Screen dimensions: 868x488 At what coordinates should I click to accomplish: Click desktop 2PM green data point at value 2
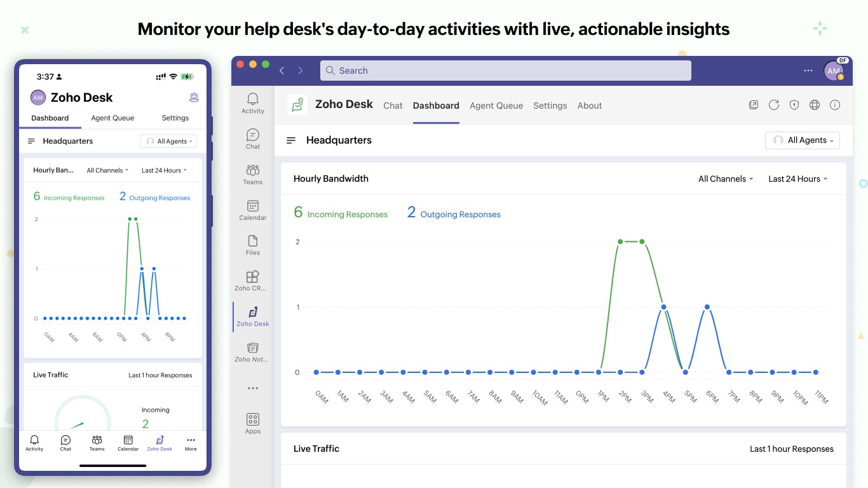pos(620,241)
